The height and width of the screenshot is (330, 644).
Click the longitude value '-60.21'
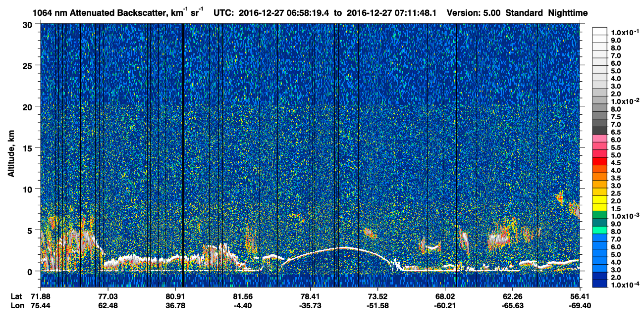tap(445, 306)
